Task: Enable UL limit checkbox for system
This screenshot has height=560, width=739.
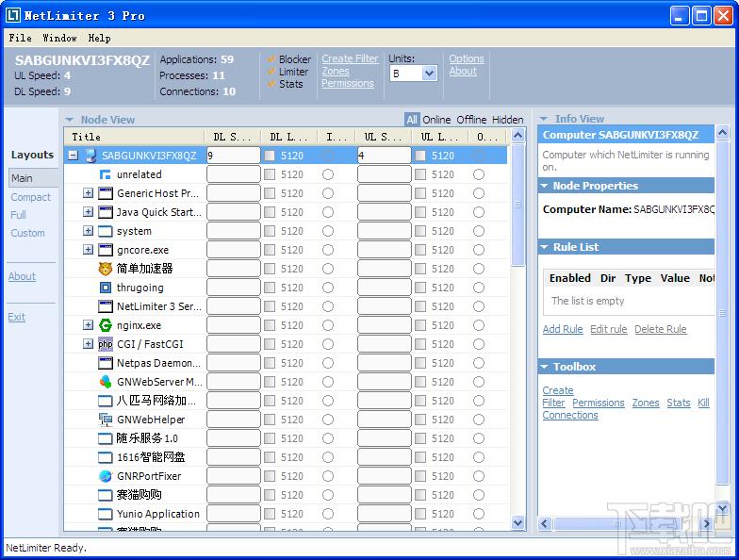Action: point(420,231)
